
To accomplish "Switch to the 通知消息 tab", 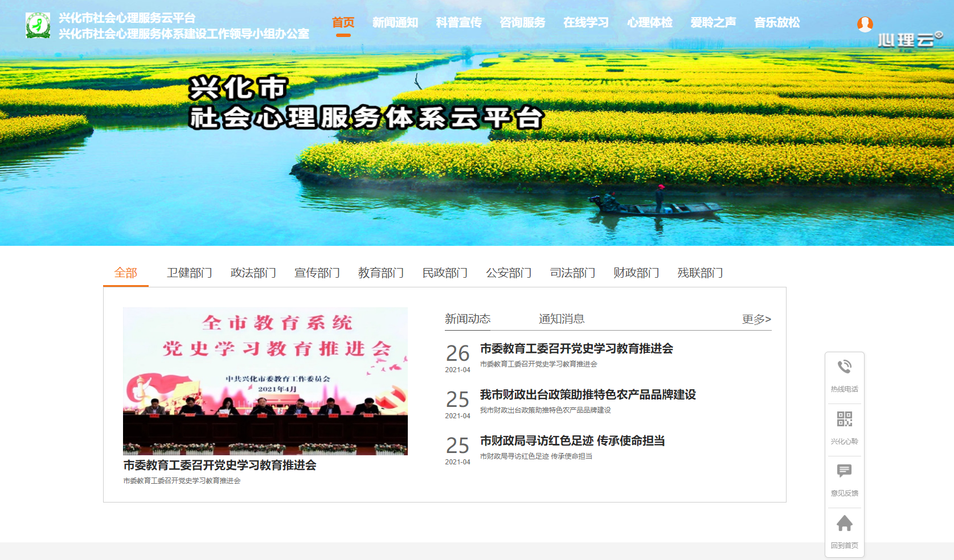I will pos(562,319).
